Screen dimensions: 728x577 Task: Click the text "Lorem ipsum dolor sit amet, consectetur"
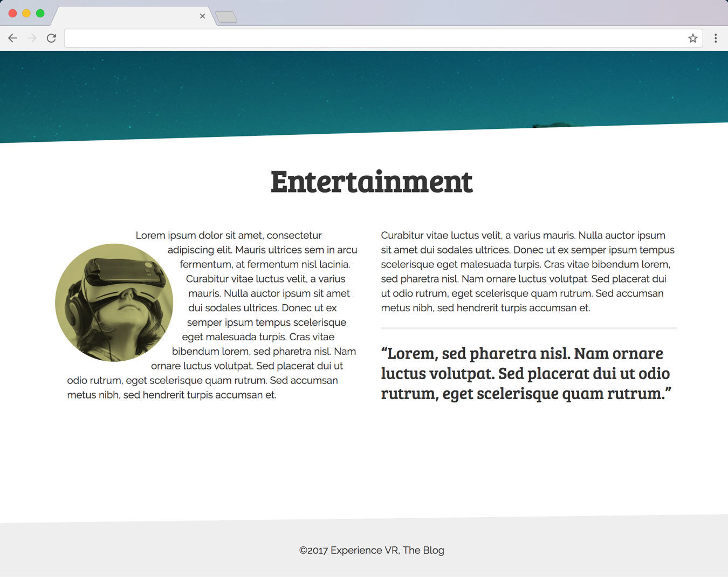click(x=229, y=235)
